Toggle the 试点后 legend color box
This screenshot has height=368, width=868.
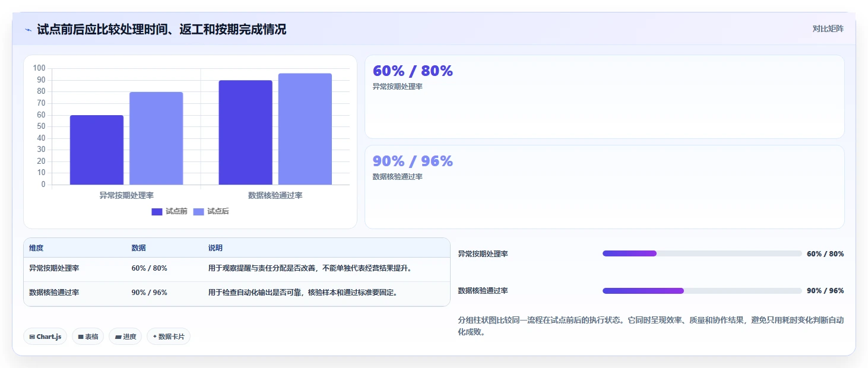[x=198, y=212]
